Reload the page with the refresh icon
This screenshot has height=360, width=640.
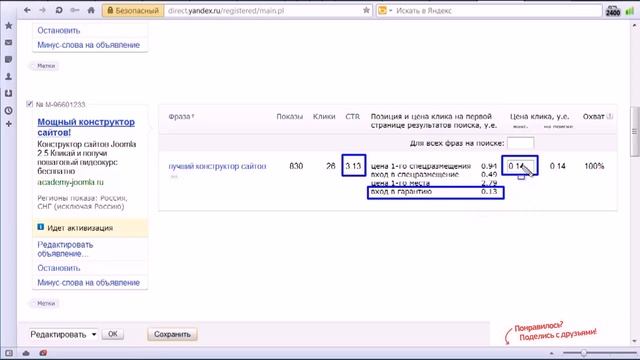click(59, 10)
